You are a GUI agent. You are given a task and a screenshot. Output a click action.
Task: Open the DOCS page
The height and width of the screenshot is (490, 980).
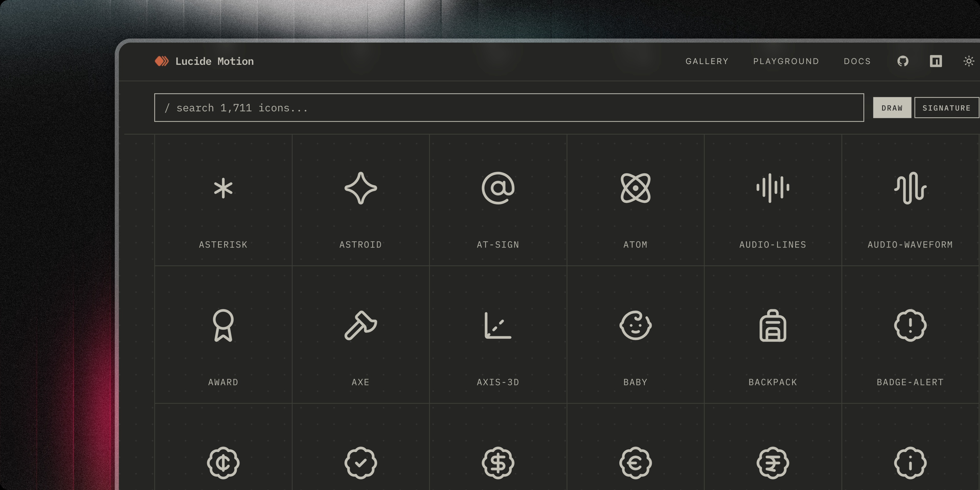pyautogui.click(x=857, y=61)
